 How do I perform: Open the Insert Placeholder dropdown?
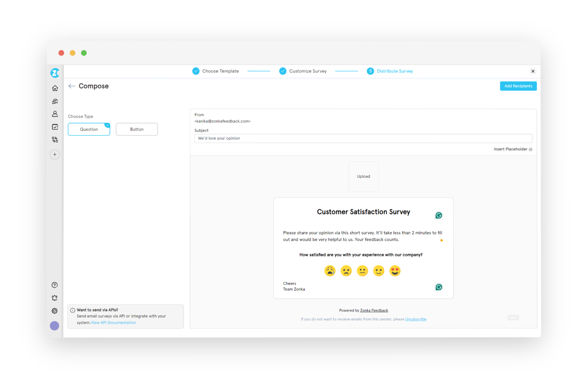510,149
